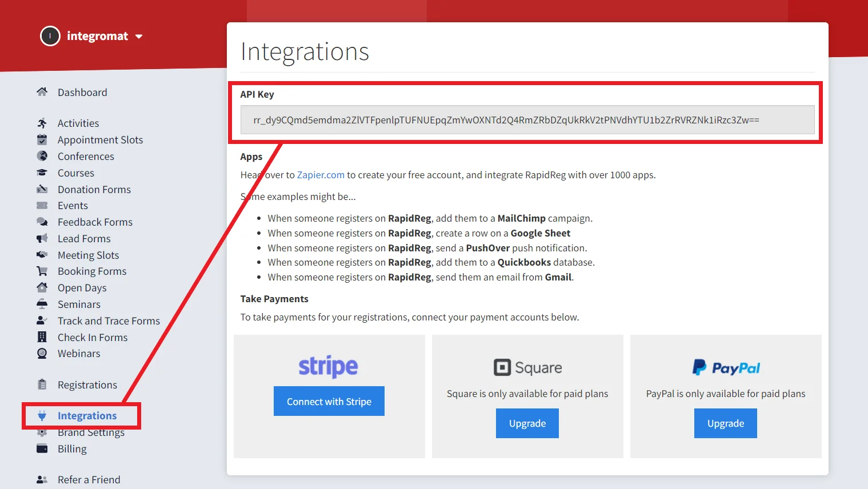Click the Take Payments heading
Screen dimensions: 868x489
(x=274, y=299)
